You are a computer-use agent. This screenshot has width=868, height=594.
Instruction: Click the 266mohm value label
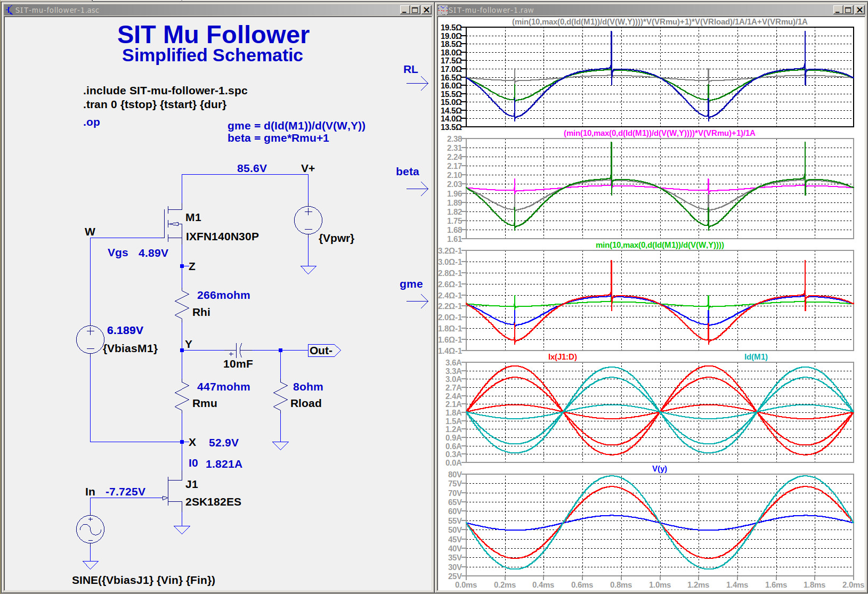pyautogui.click(x=223, y=295)
